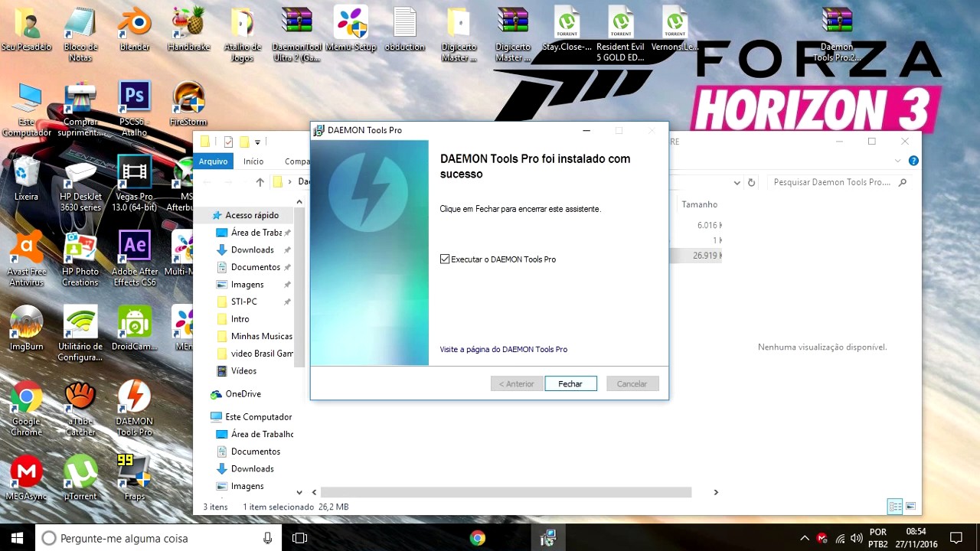Screen dimensions: 980x551
Task: Open the Action Center notifications icon
Action: coord(955,538)
